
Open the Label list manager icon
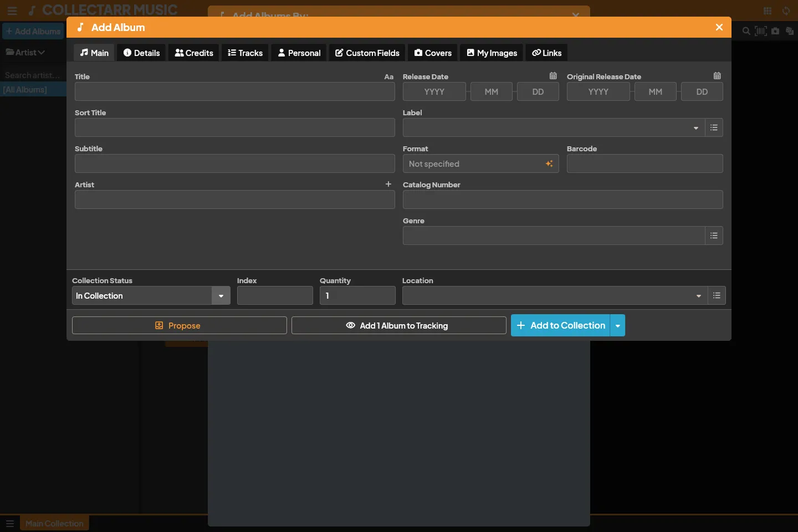pos(714,127)
